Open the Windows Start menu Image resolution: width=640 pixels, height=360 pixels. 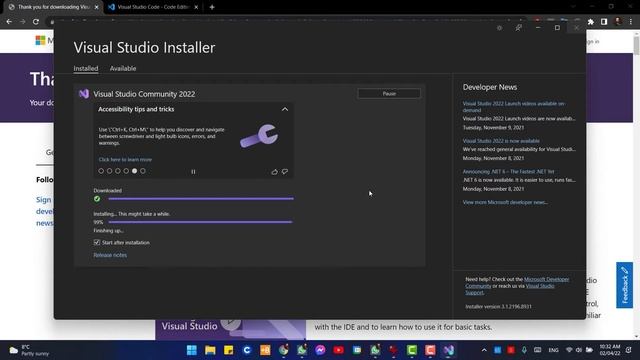point(191,350)
